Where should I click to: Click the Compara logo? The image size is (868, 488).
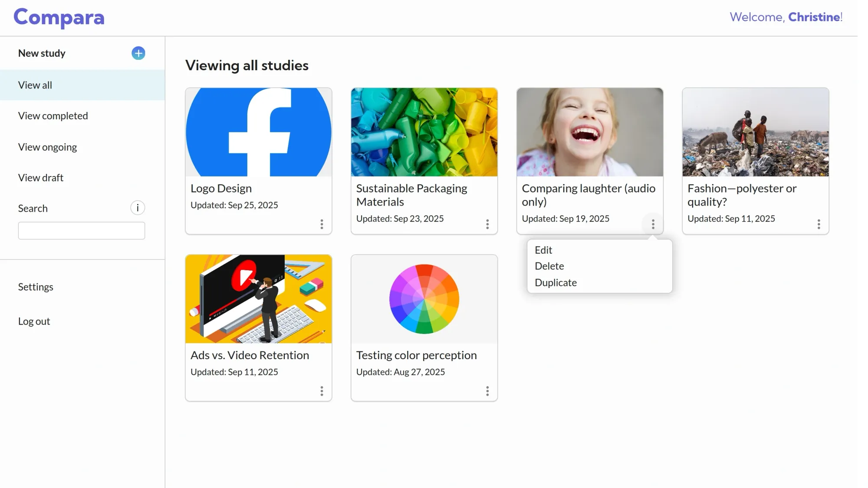tap(59, 17)
